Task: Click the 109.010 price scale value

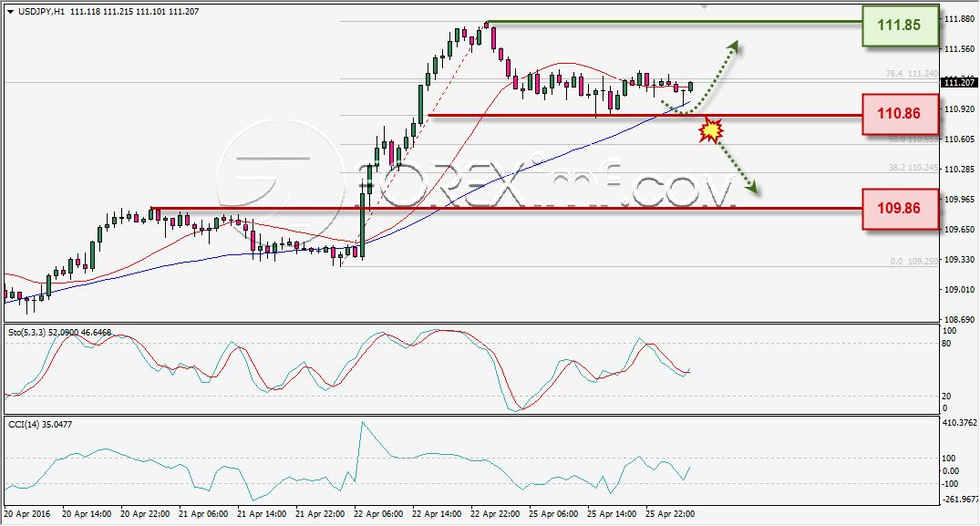Action: coord(959,289)
